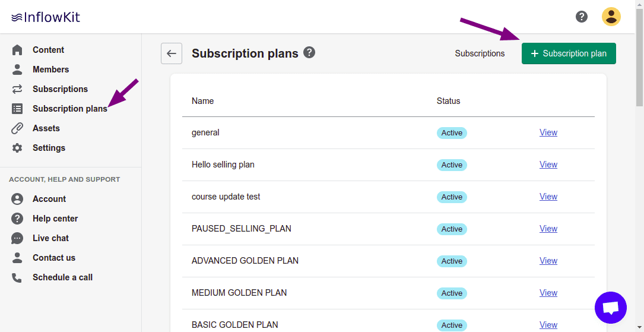Click the help question mark in header
Viewport: 644px width, 332px height.
click(582, 17)
